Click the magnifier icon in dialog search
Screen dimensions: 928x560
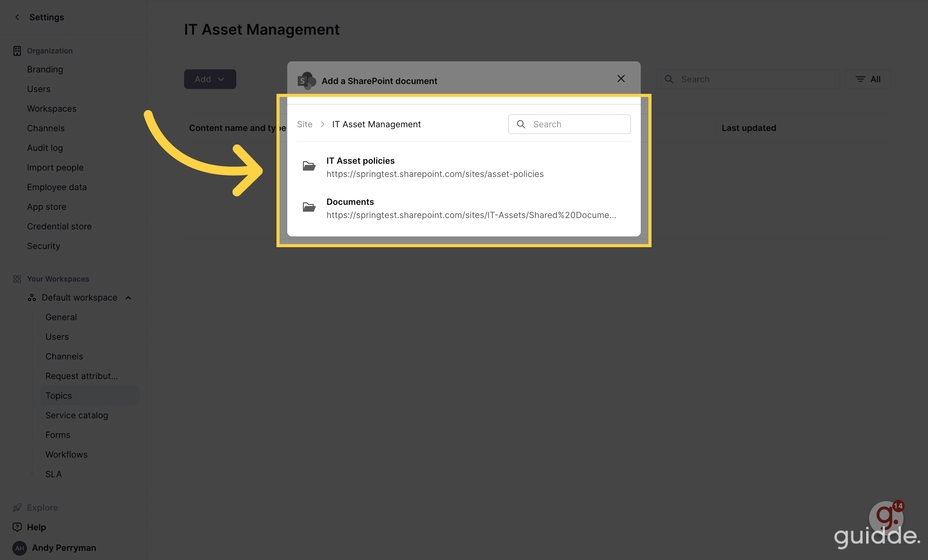[521, 124]
